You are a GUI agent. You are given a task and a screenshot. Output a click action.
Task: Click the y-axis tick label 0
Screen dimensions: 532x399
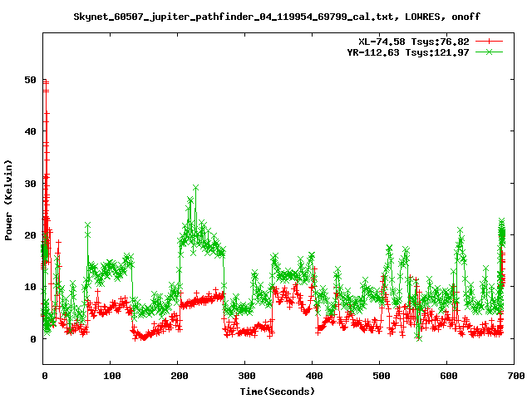pos(33,339)
